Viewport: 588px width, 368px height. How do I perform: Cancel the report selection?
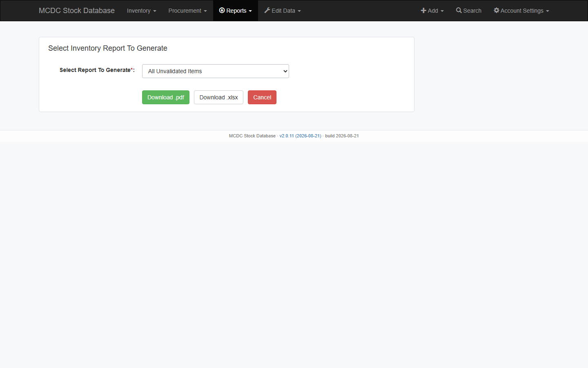[x=262, y=97]
